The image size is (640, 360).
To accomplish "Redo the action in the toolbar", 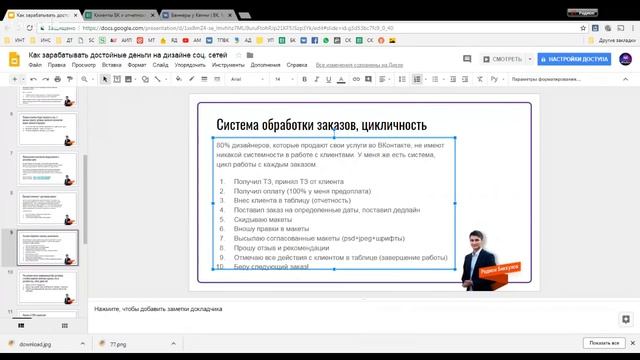I will [x=45, y=79].
